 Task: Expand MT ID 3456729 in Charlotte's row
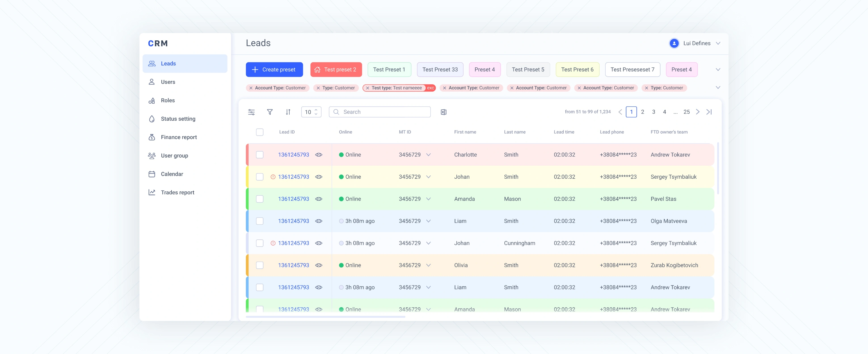[x=429, y=155]
